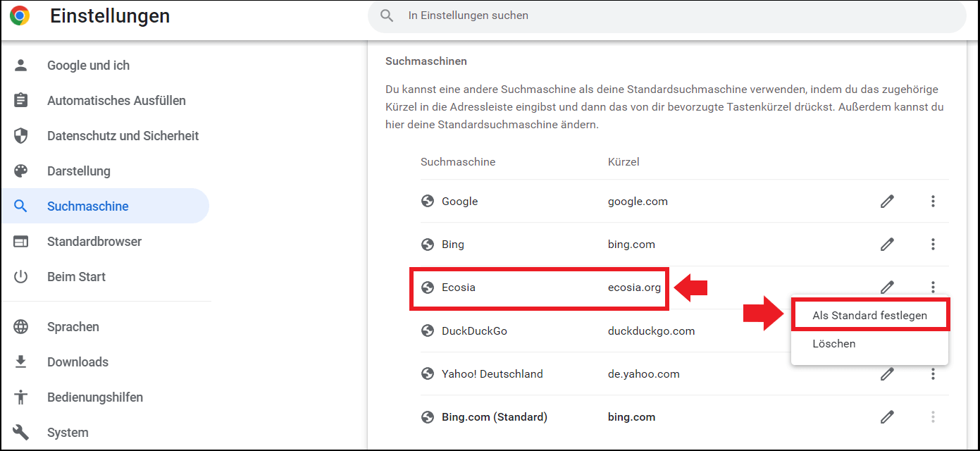Click the 'Suchmaschinen' section heading

(426, 61)
